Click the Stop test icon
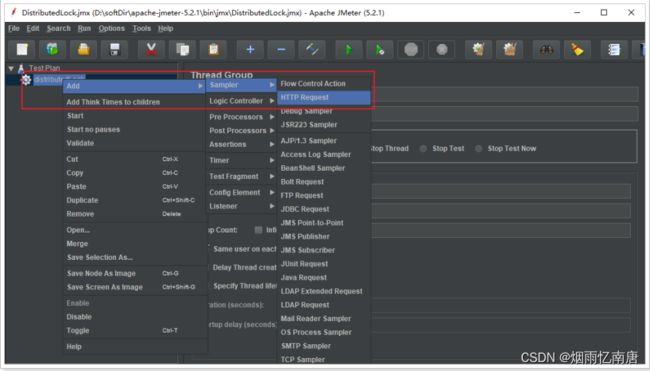Image resolution: width=650 pixels, height=371 pixels. [411, 50]
